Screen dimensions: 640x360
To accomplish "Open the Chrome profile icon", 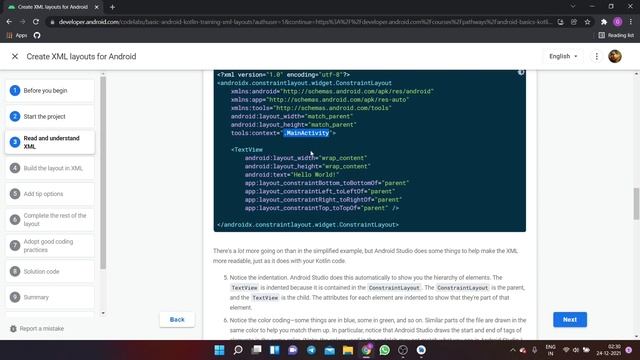I will coord(617,22).
